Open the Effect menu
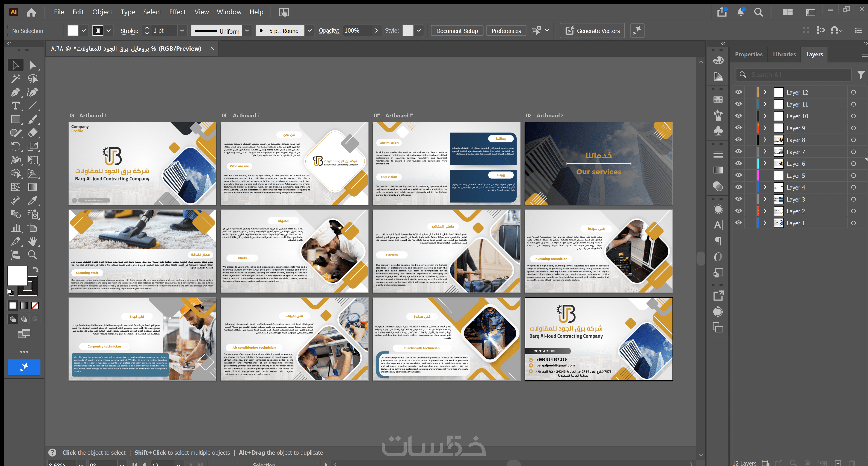Viewport: 868px width, 466px height. click(x=178, y=12)
